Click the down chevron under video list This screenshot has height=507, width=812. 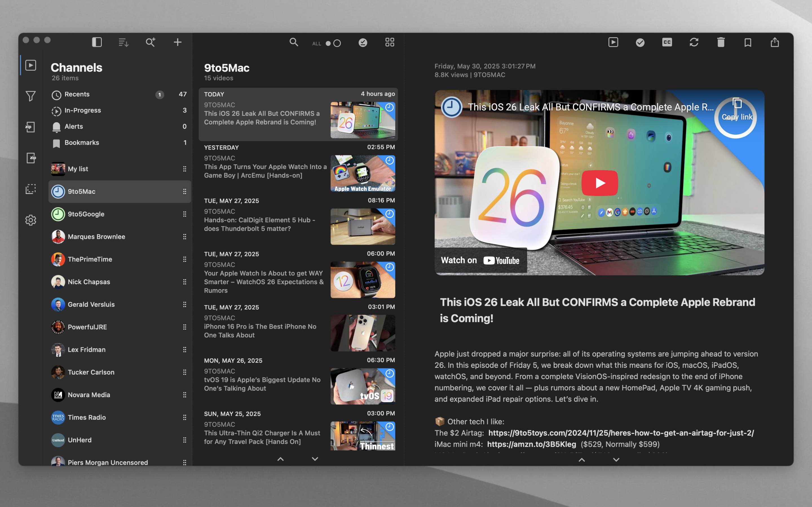click(315, 459)
